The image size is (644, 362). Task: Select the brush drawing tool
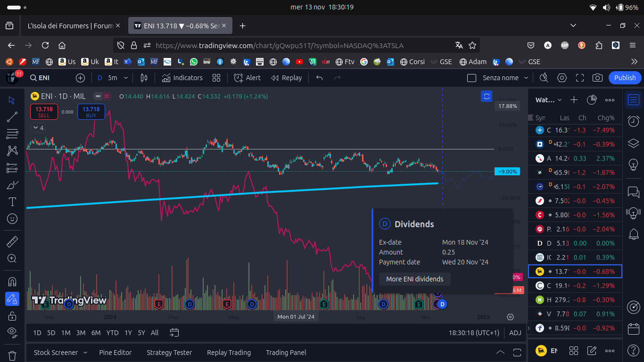(12, 185)
